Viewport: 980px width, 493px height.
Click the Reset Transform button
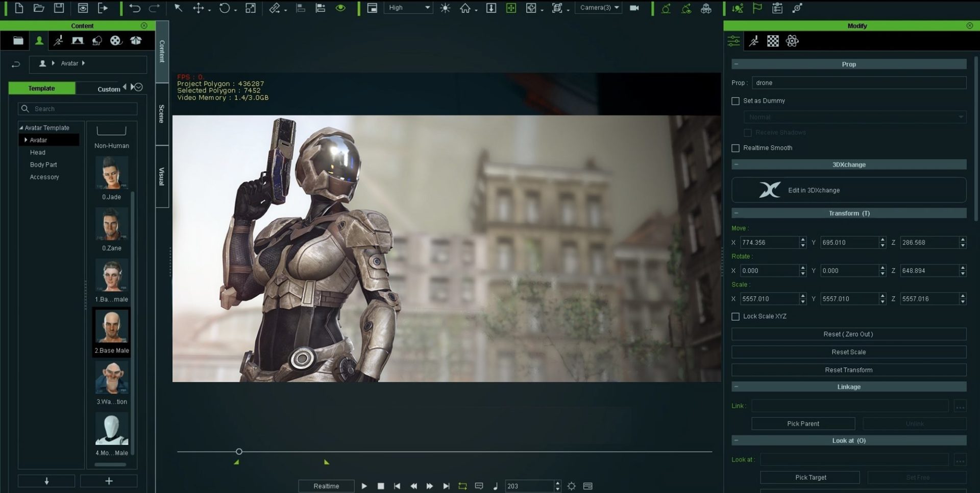848,370
